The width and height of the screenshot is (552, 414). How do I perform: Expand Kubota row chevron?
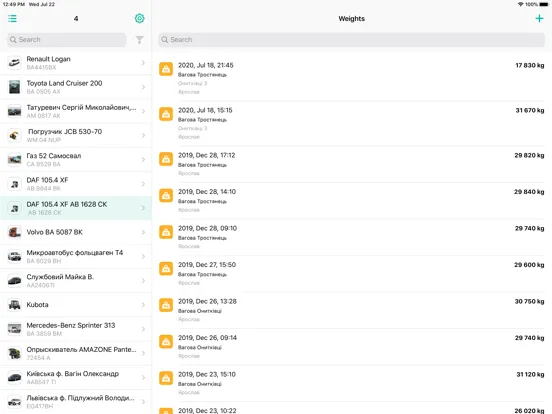coord(143,305)
